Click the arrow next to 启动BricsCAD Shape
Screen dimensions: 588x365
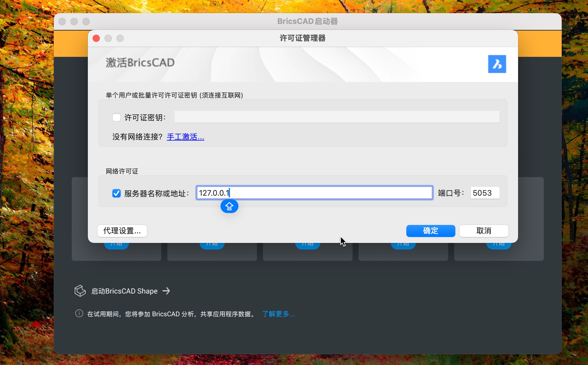[166, 291]
